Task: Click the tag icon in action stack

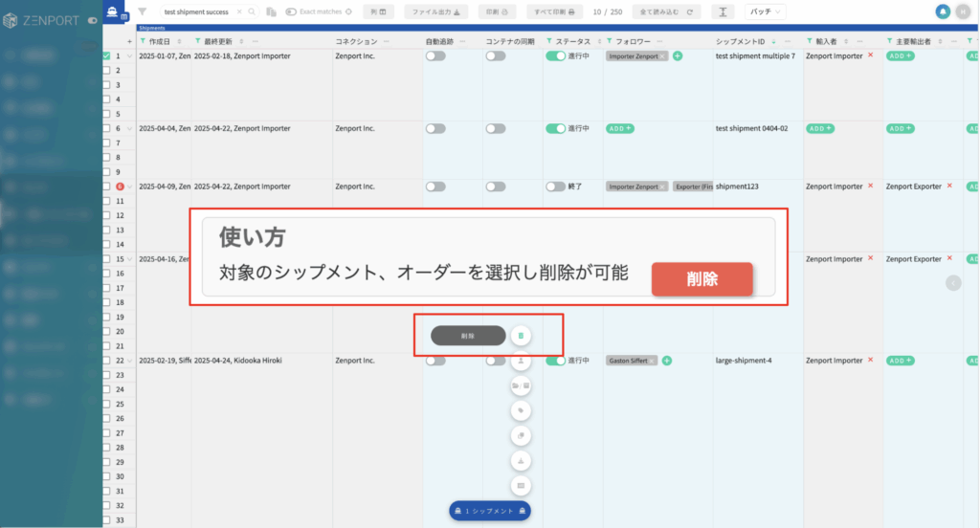Action: [x=521, y=410]
